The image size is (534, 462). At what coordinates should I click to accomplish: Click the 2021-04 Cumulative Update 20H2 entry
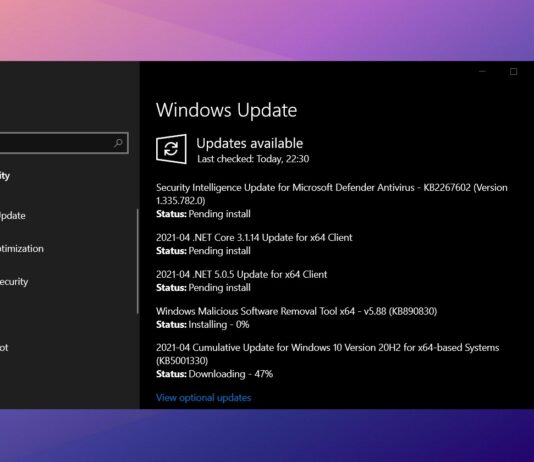[x=328, y=354]
